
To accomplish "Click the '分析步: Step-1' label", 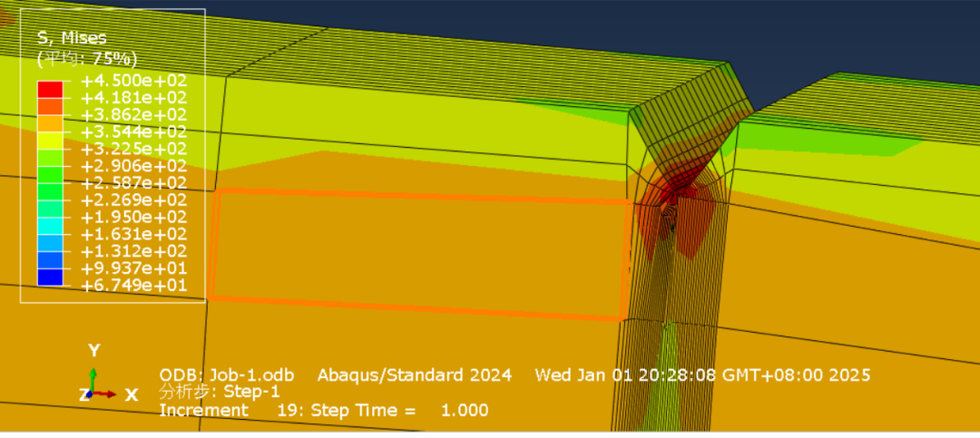I will coord(220,393).
